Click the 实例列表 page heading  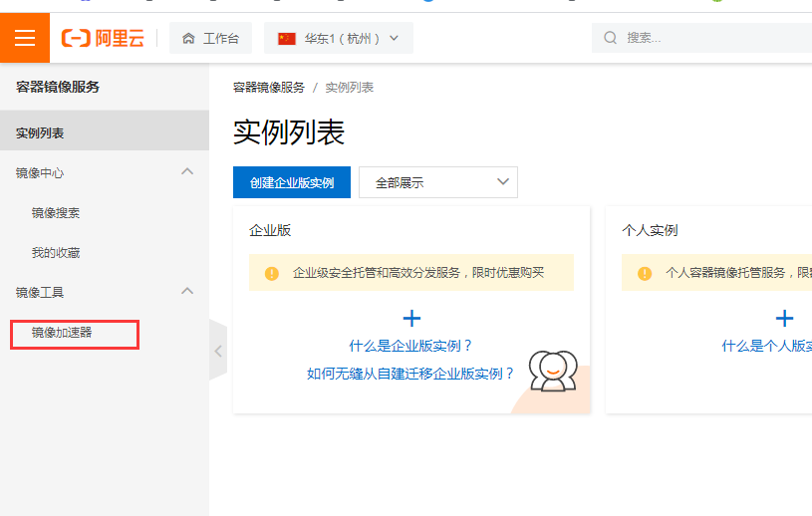point(289,132)
